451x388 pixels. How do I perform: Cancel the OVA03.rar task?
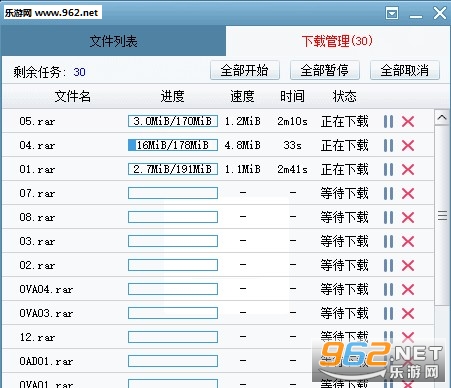[408, 313]
